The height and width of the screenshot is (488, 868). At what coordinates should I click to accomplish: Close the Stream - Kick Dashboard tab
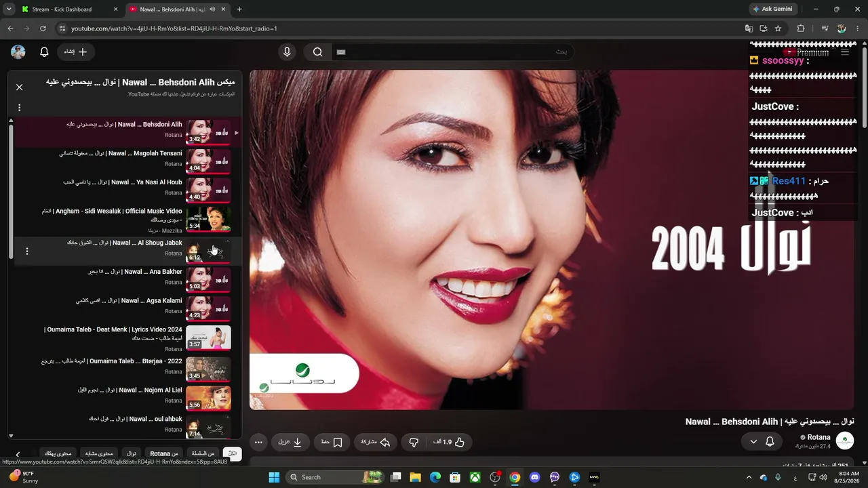click(x=115, y=9)
